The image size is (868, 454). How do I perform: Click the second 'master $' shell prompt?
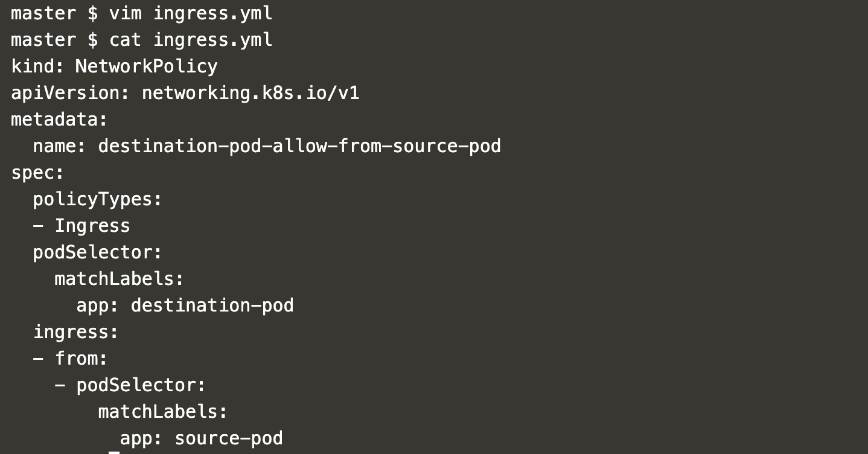click(54, 40)
